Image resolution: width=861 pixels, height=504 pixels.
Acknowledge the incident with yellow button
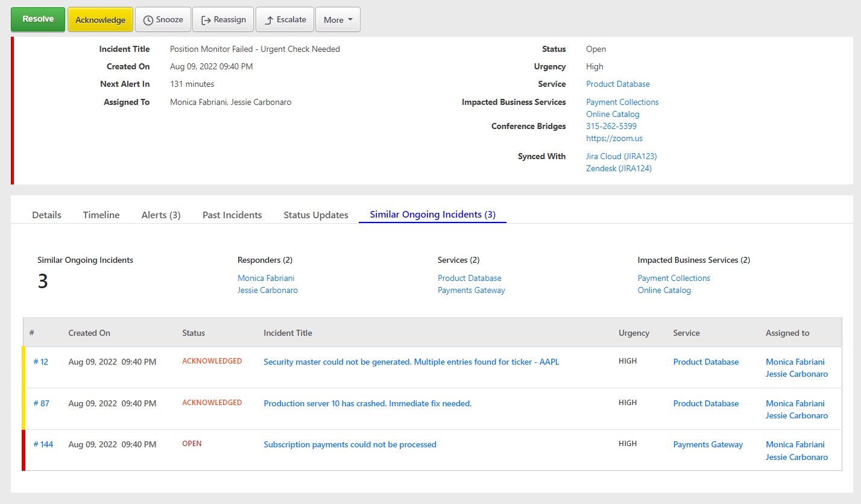(100, 19)
